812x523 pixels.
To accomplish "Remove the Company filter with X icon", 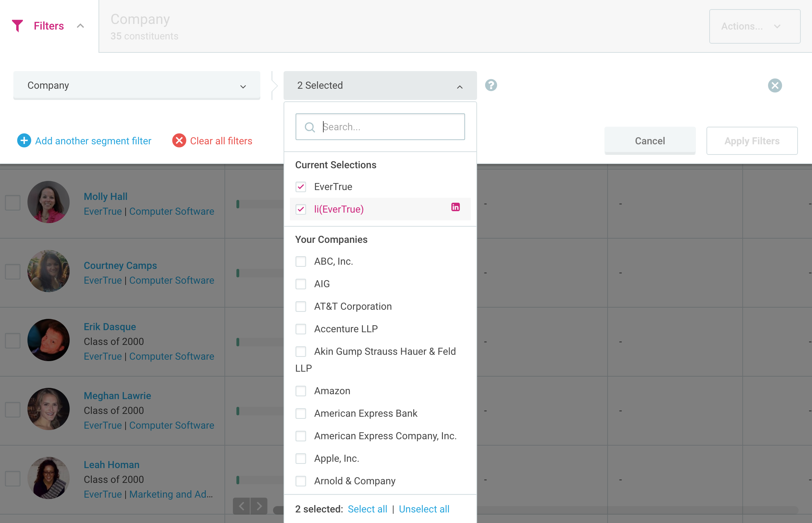I will tap(775, 86).
